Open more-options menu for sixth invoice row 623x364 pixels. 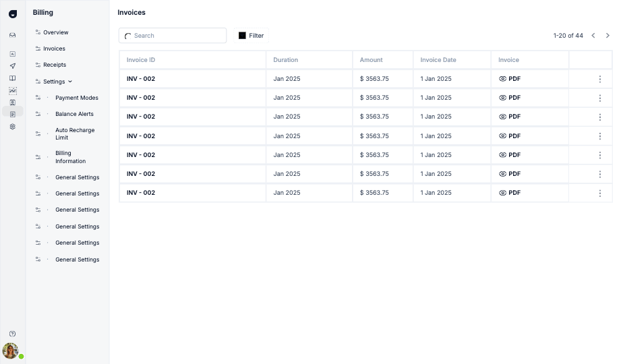600,175
